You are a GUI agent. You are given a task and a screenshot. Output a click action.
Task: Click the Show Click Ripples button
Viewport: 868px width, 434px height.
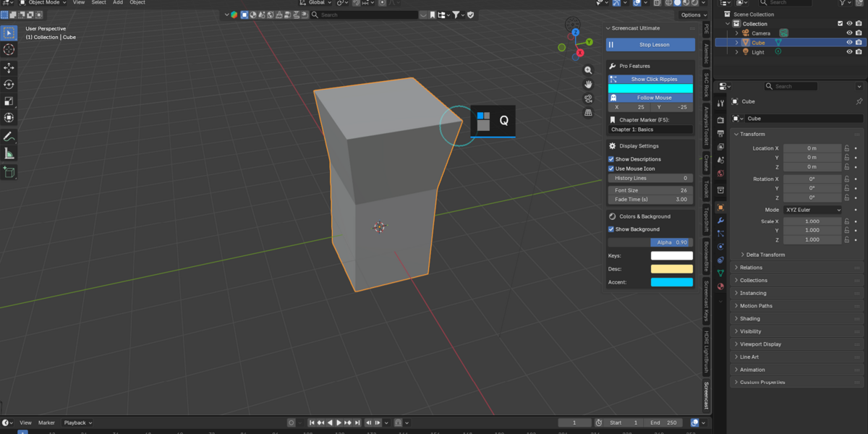pyautogui.click(x=650, y=80)
